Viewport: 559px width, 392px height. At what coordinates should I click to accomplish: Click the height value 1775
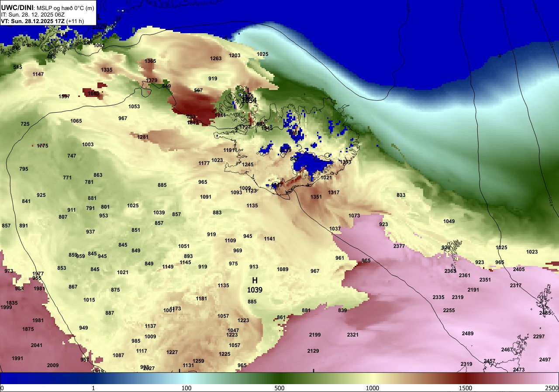point(42,146)
